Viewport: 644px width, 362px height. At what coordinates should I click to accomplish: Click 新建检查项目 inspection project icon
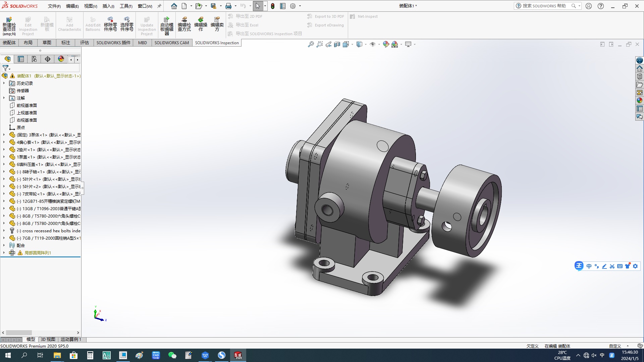pyautogui.click(x=9, y=26)
